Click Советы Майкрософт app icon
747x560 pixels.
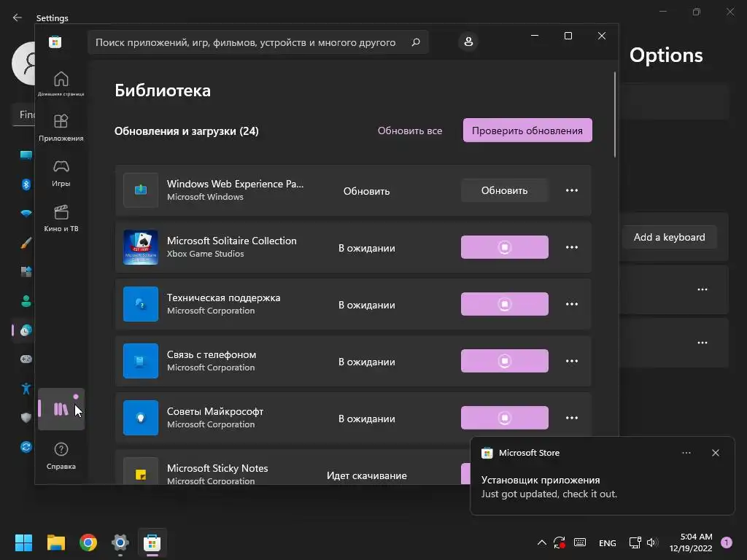click(x=141, y=418)
